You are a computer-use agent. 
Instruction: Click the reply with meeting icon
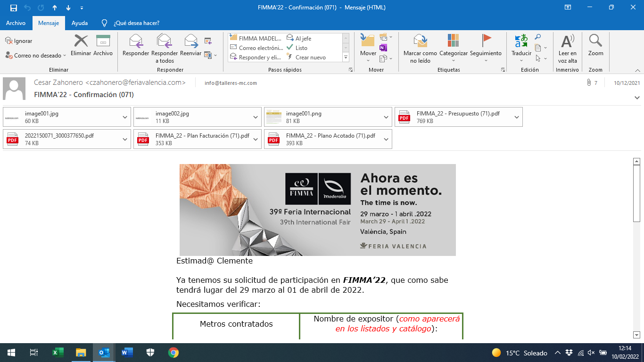(x=208, y=41)
